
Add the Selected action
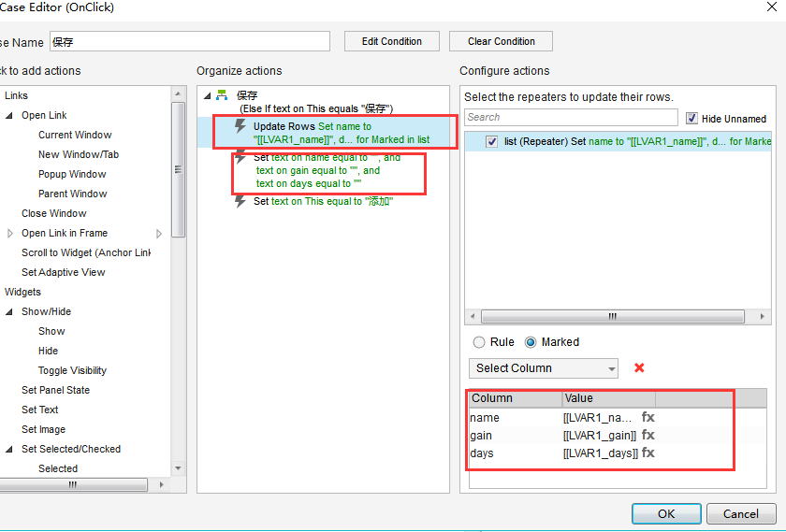click(x=58, y=468)
